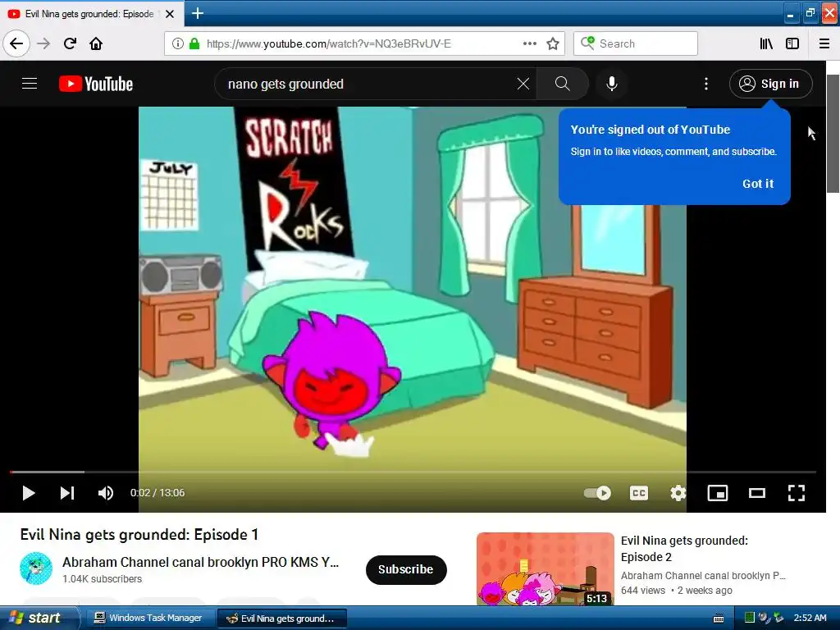Open page actions three-dot menu in address bar

[529, 43]
